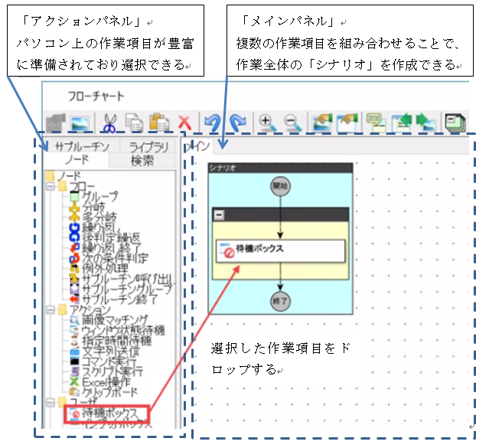Select the 後判定繰返 node item

(x=105, y=237)
